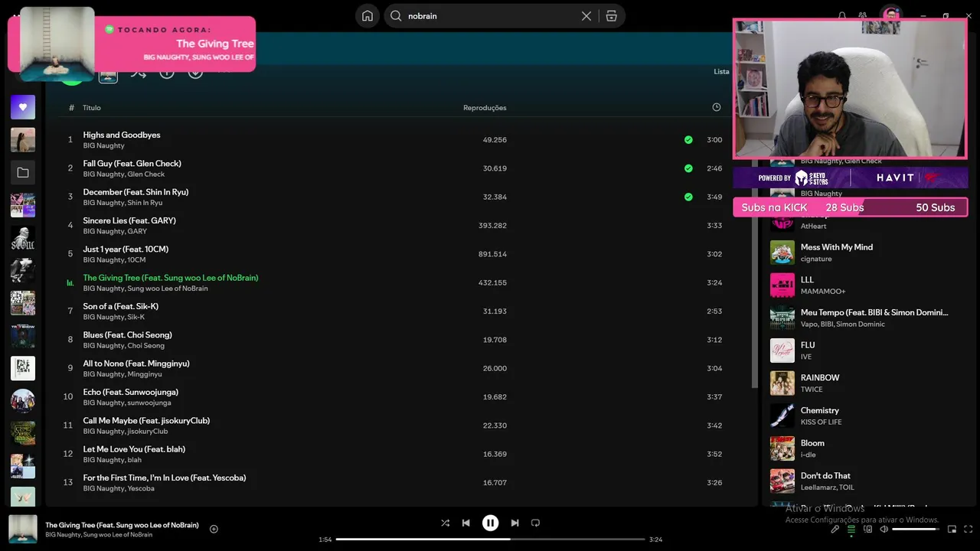This screenshot has height=551, width=980.
Task: Open artist jisokuryClub under Call Me Maybe
Action: [x=147, y=432]
